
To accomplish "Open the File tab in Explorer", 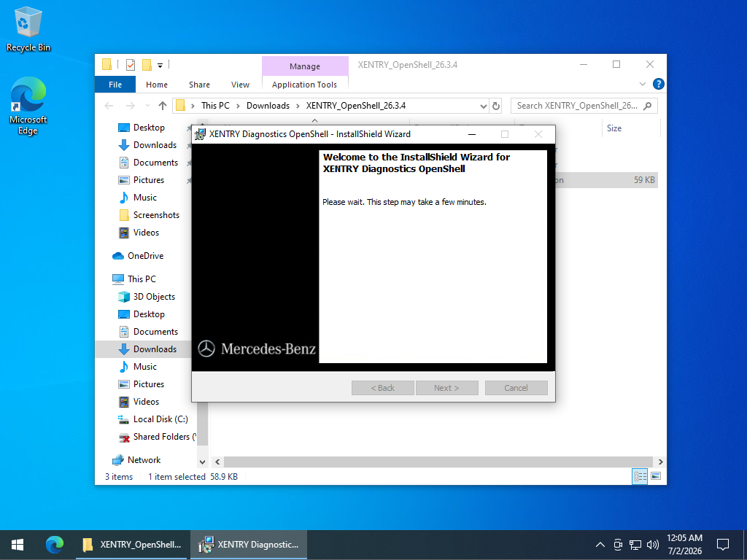I will (115, 85).
